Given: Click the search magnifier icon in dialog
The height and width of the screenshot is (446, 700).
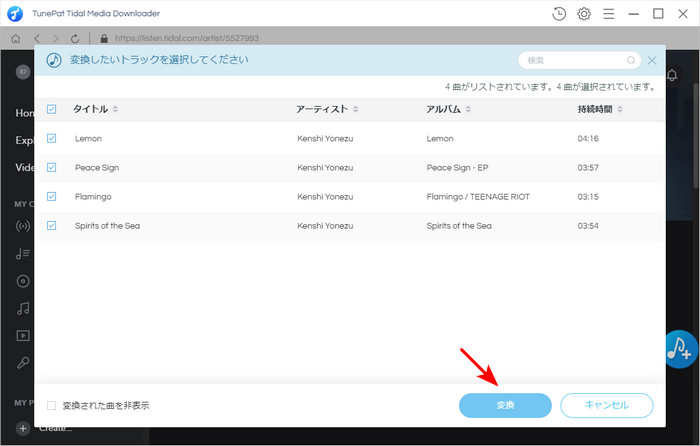Looking at the screenshot, I should [x=631, y=60].
